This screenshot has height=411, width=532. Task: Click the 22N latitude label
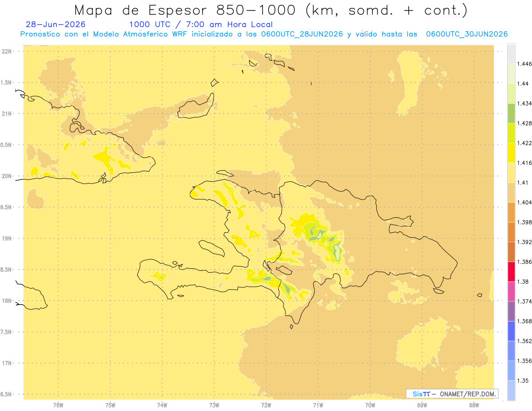pos(7,51)
